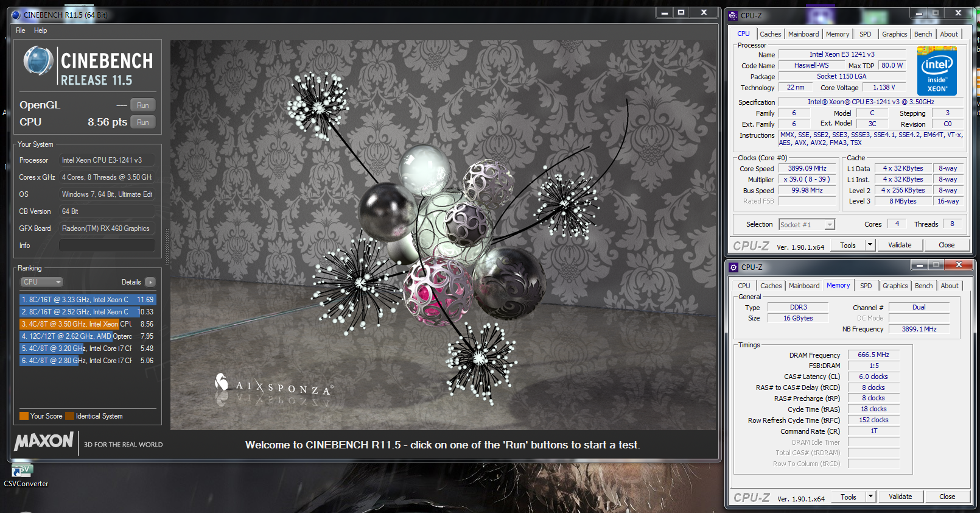
Task: Open Mainboard tab in lower CPU-Z window
Action: (804, 286)
